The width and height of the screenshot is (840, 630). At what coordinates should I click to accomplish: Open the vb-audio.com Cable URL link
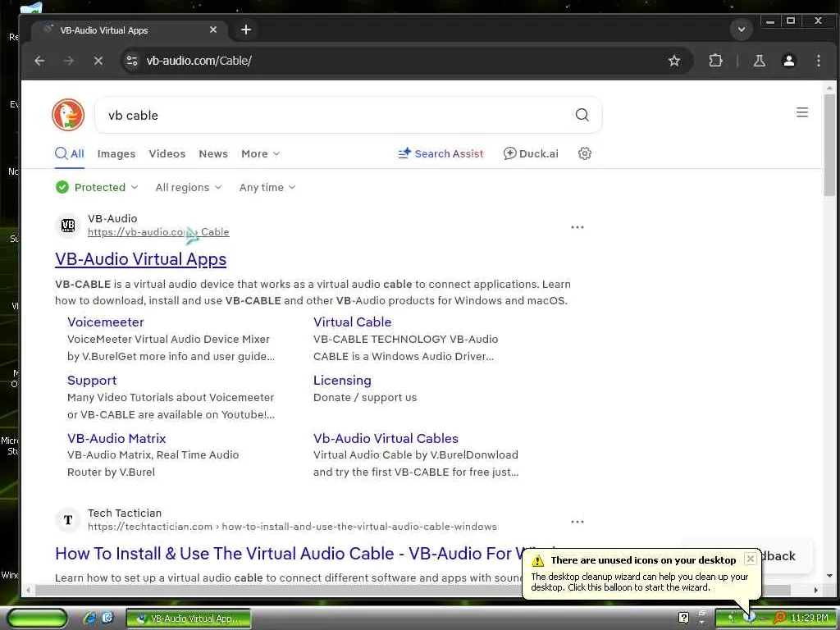158,232
